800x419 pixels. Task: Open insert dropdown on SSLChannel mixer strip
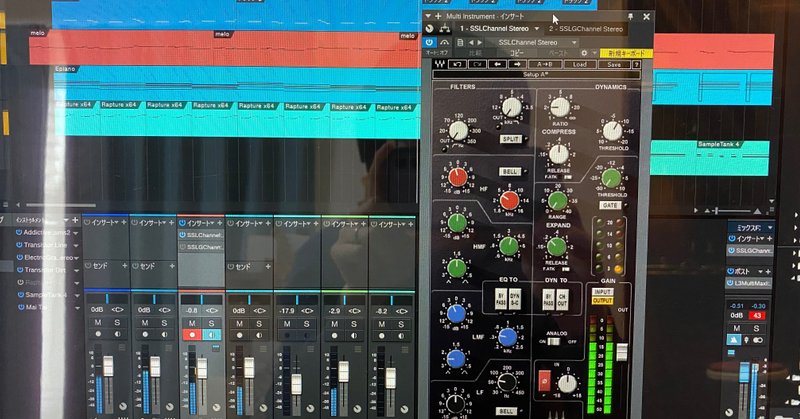coord(212,223)
